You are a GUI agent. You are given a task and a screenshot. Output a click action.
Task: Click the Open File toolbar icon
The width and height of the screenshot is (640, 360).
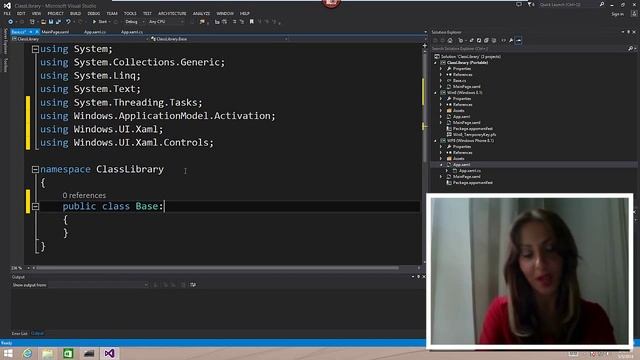(x=43, y=22)
